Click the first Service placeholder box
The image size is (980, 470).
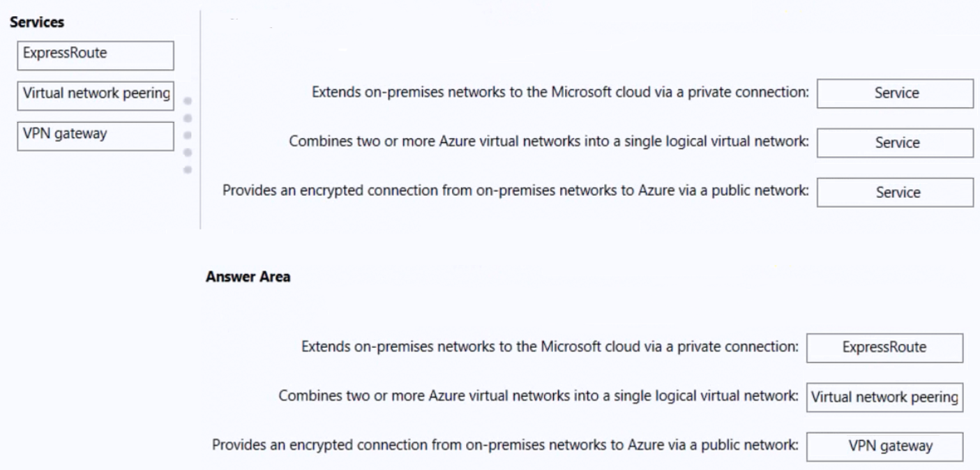pos(894,93)
